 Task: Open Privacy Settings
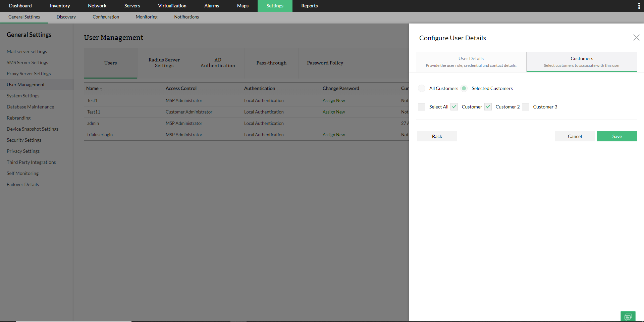pyautogui.click(x=23, y=151)
